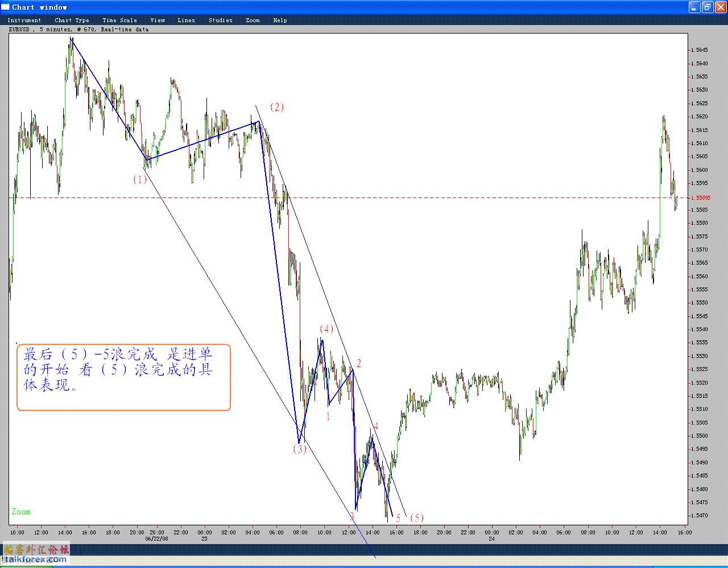Screen dimensions: 728x568
Task: Close the Chart window
Action: point(721,7)
